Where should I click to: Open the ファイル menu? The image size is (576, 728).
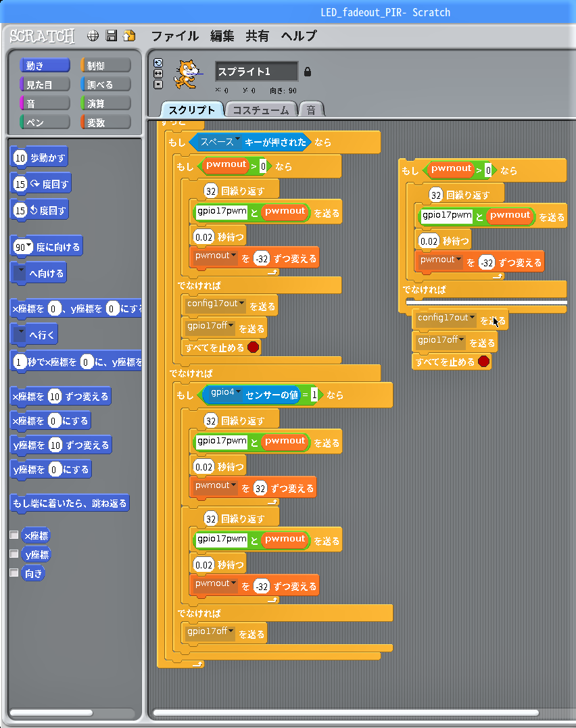click(x=174, y=36)
